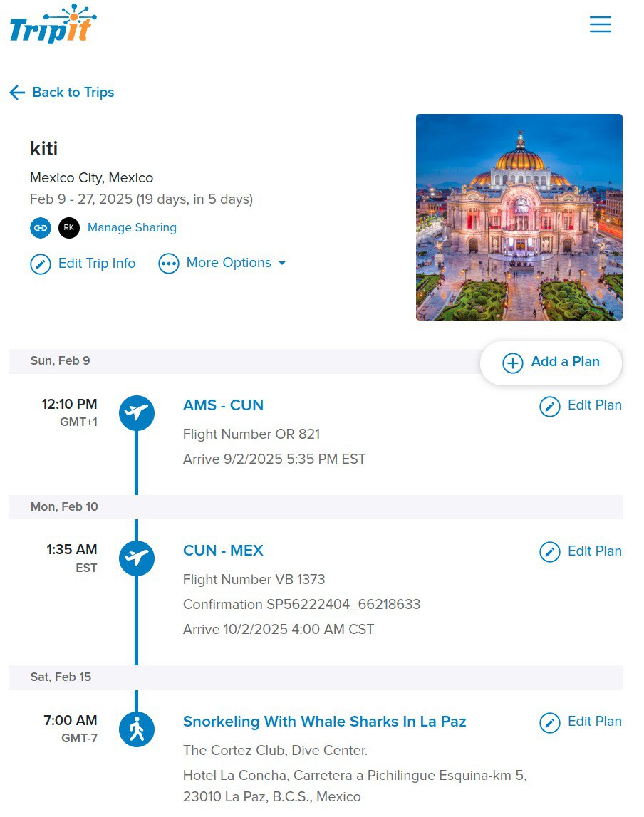Click the Edit Trip Info pencil icon
This screenshot has width=644, height=817.
pyautogui.click(x=41, y=264)
